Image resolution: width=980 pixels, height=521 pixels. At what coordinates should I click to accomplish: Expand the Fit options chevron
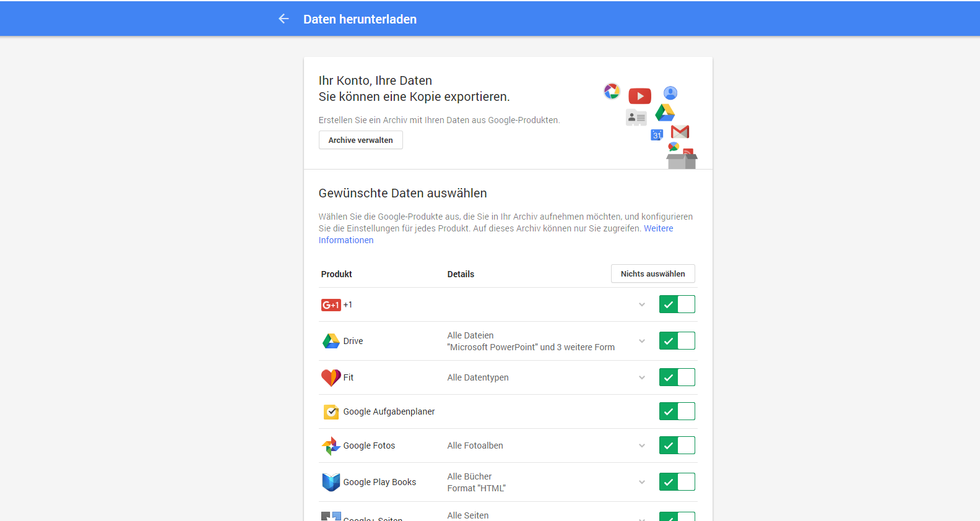(x=642, y=377)
